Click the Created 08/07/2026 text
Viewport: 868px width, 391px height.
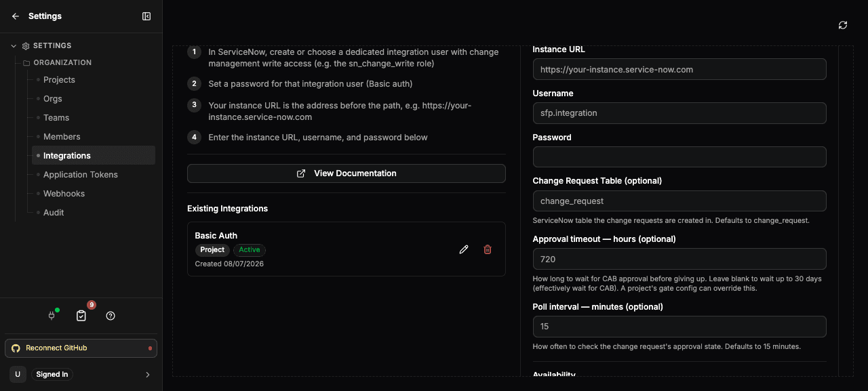229,264
